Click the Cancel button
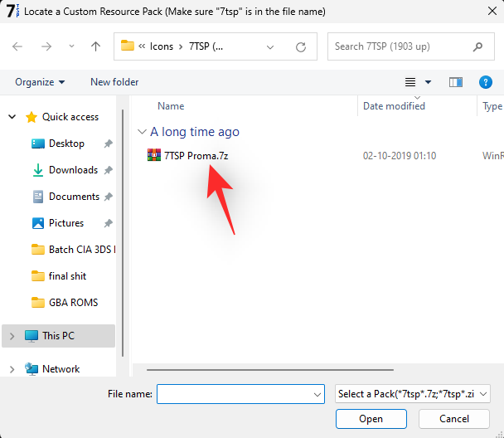504x438 pixels. coord(454,419)
